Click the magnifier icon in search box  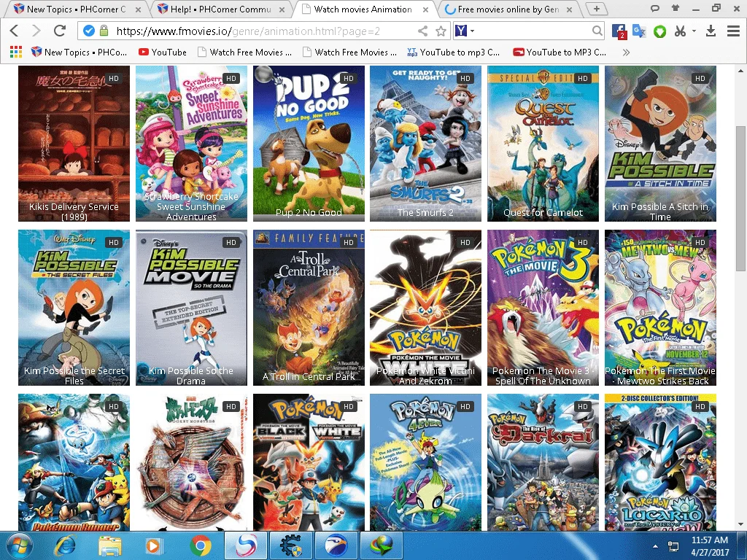[x=597, y=31]
